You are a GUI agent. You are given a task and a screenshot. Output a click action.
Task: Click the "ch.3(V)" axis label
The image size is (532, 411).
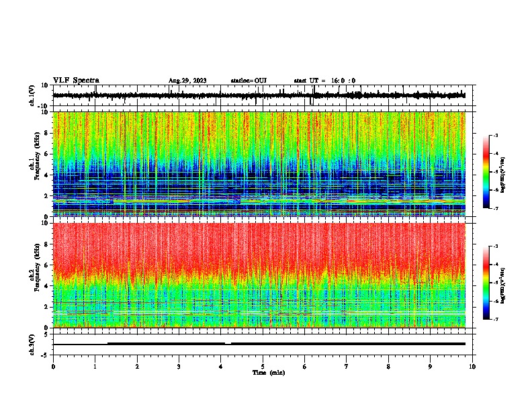32,345
